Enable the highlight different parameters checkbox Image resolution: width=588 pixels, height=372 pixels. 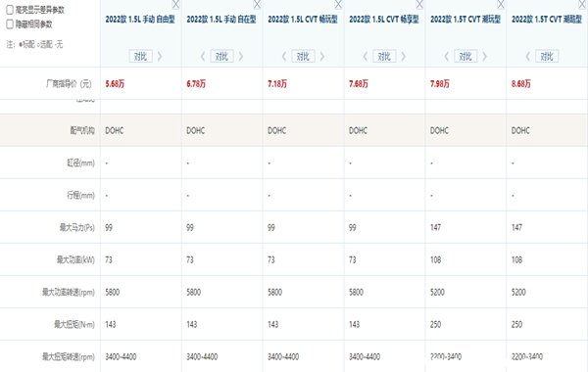pyautogui.click(x=10, y=10)
